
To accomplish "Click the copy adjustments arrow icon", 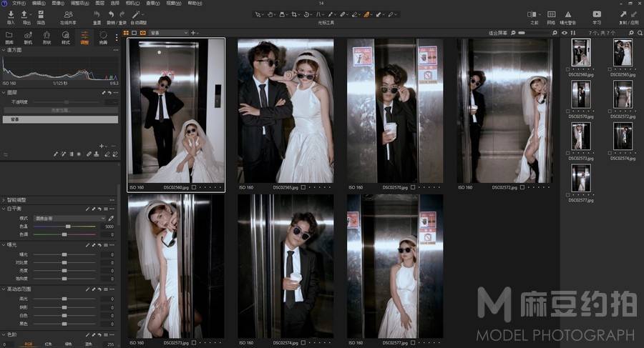I will click(x=623, y=14).
